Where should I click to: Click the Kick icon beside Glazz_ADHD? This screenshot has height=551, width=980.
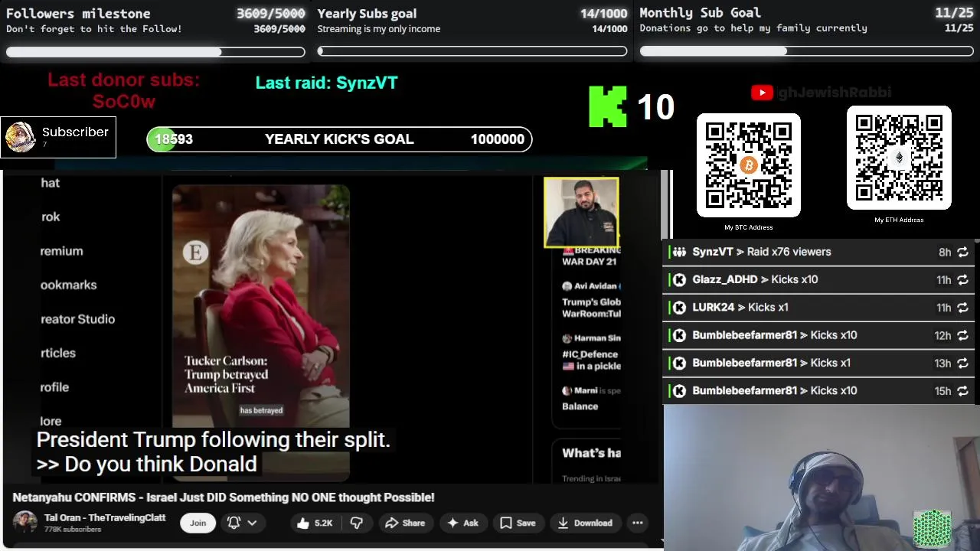[679, 280]
